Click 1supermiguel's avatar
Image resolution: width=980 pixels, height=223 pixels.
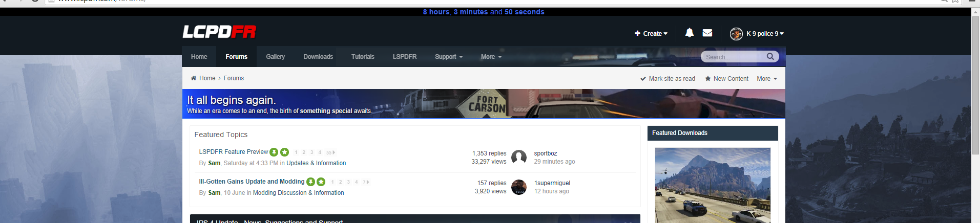[519, 187]
